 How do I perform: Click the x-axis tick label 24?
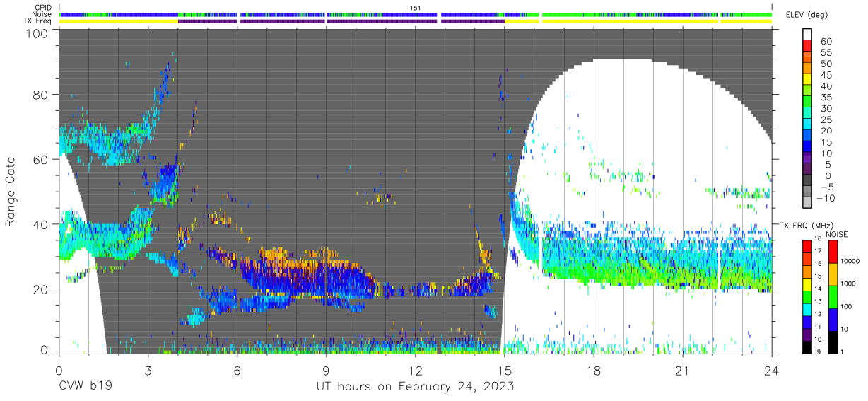(772, 370)
